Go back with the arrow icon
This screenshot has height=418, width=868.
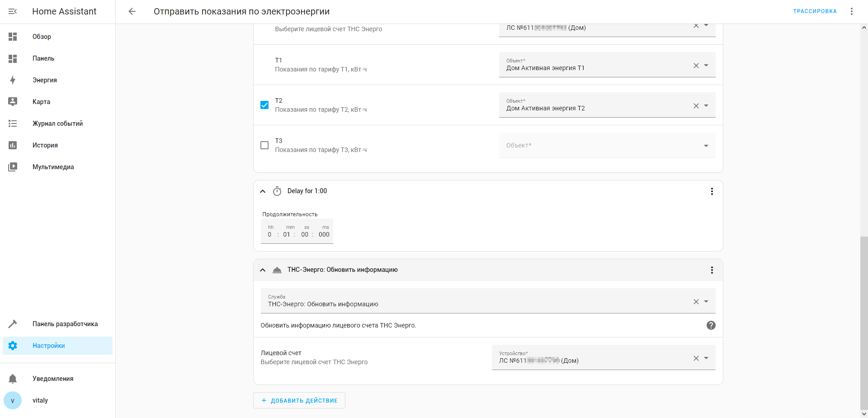coord(132,11)
